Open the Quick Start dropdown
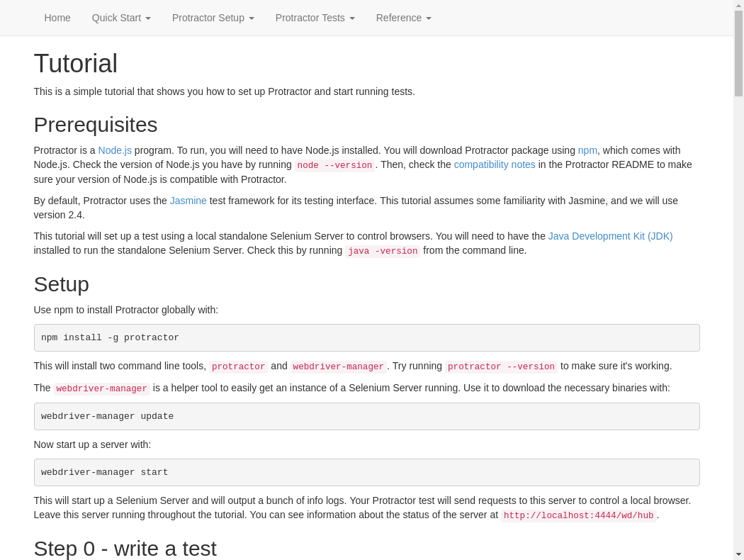 click(120, 18)
